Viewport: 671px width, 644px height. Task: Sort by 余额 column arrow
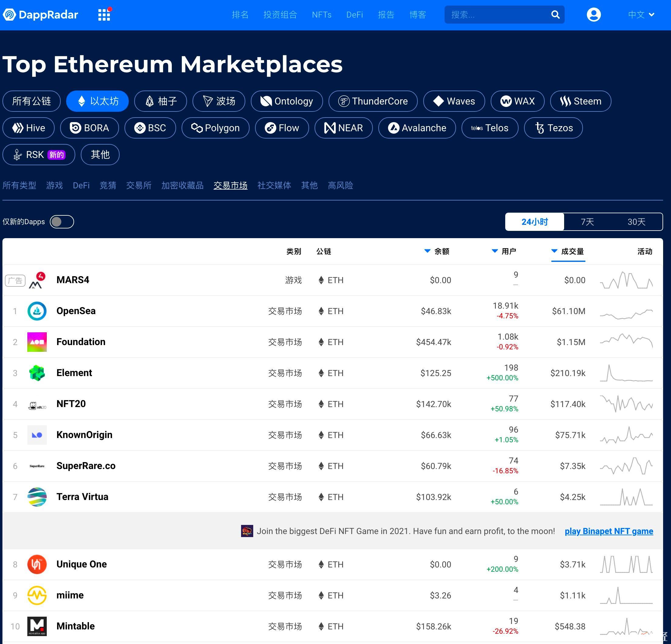pyautogui.click(x=427, y=251)
